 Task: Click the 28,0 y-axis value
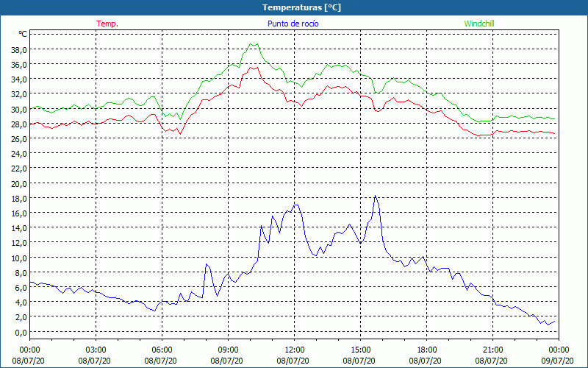(x=19, y=124)
